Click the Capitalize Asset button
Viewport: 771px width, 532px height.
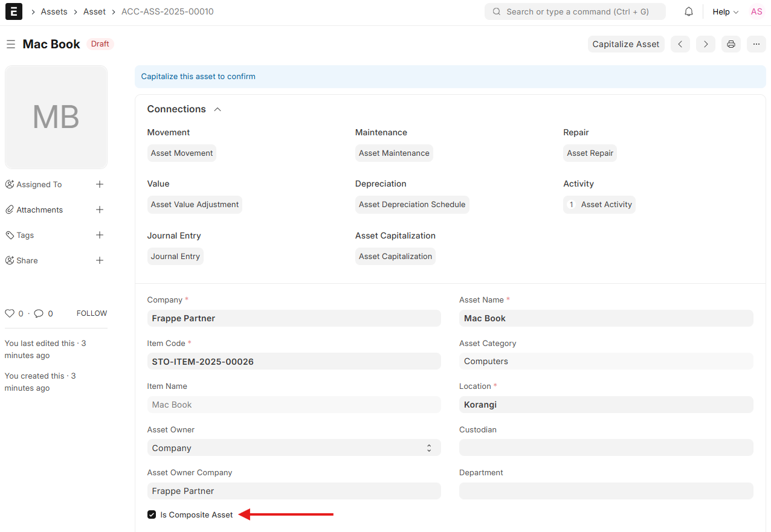[625, 44]
